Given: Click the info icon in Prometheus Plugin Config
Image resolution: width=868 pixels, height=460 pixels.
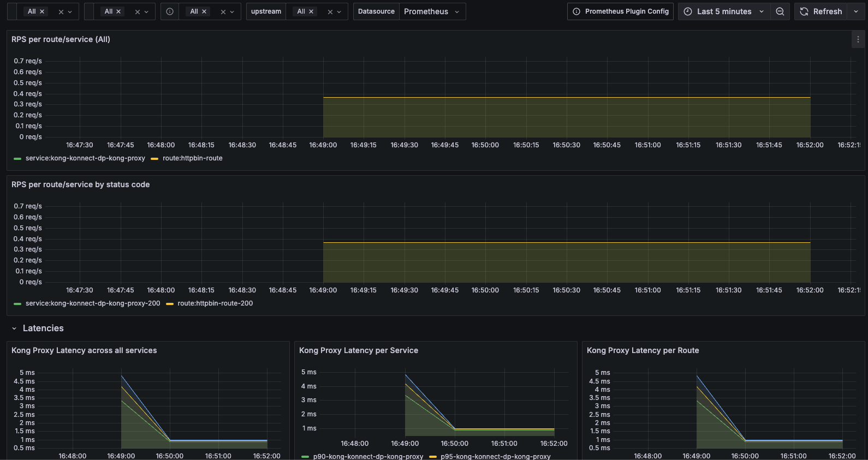Looking at the screenshot, I should pyautogui.click(x=576, y=11).
